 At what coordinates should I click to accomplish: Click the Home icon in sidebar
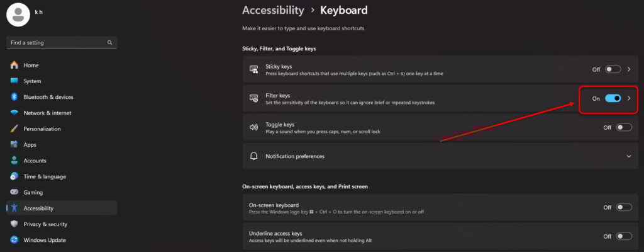click(14, 65)
